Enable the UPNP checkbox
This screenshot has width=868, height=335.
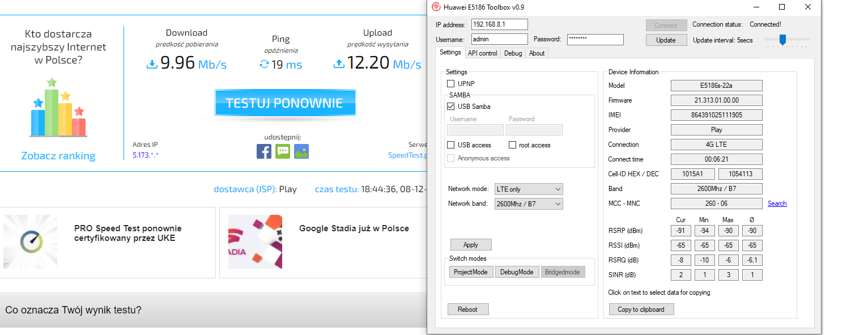451,84
